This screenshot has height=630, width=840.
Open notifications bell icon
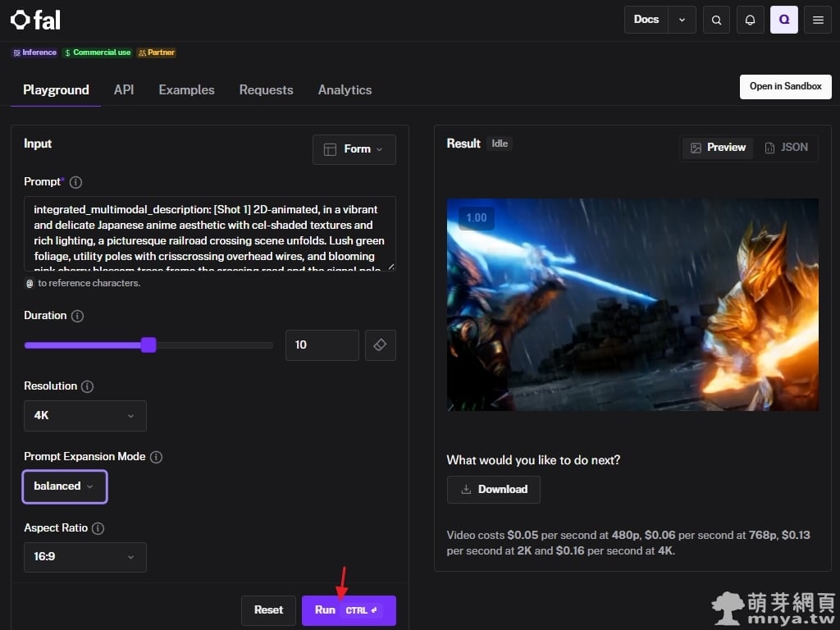750,20
